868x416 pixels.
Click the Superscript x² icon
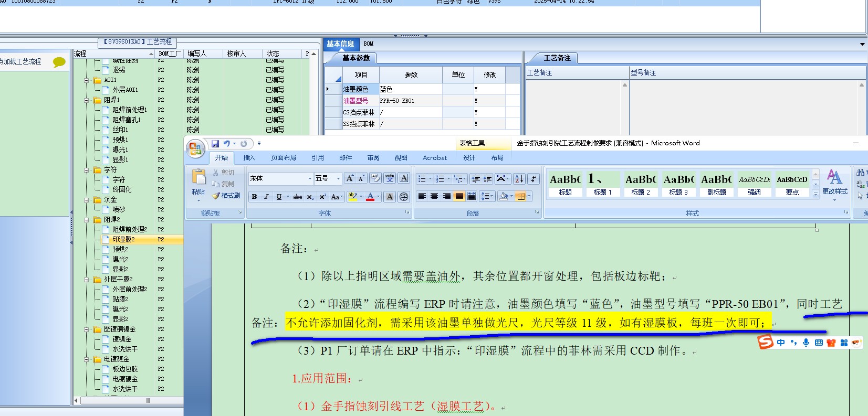(322, 197)
